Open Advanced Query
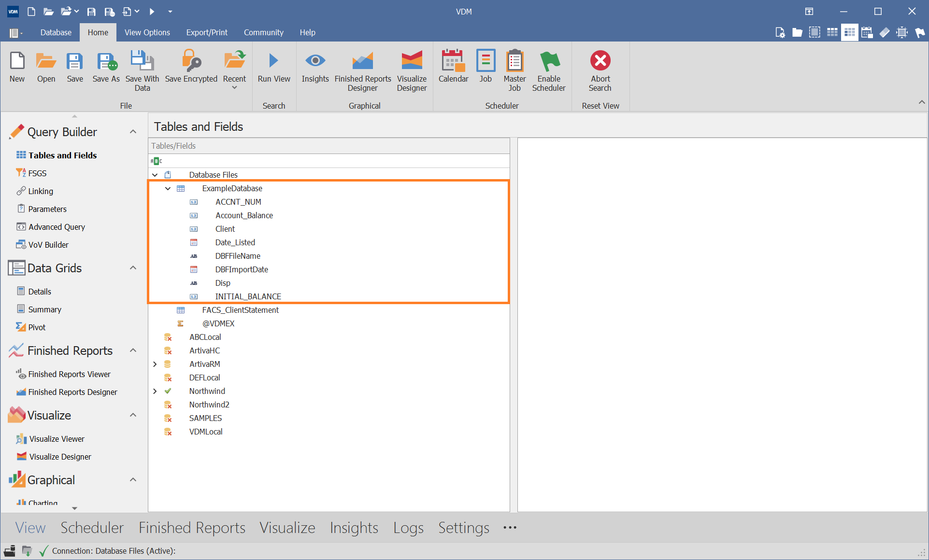929x560 pixels. (x=57, y=227)
